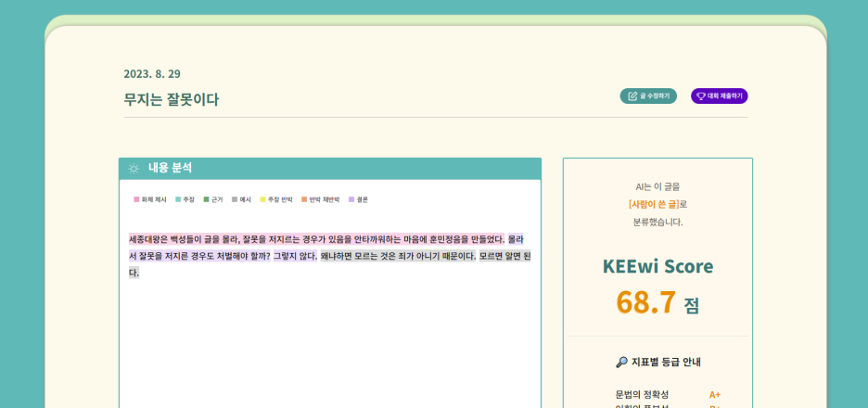Click the 내용 분석 panel heading
Viewport: 868px width, 408px height.
170,168
